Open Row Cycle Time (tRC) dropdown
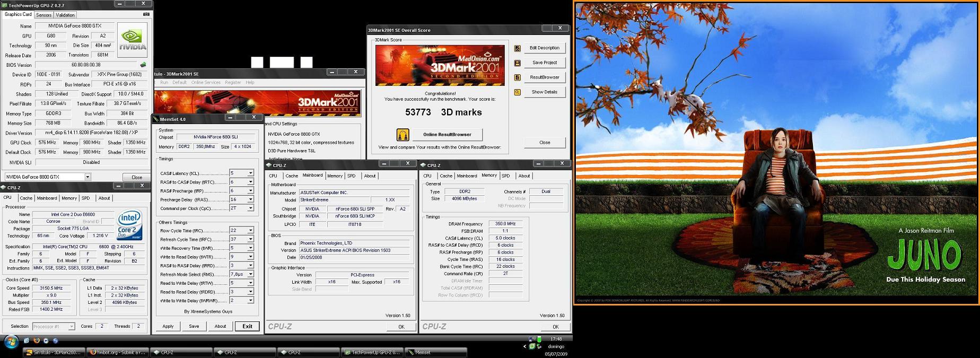This screenshot has height=358, width=980. coord(250,231)
